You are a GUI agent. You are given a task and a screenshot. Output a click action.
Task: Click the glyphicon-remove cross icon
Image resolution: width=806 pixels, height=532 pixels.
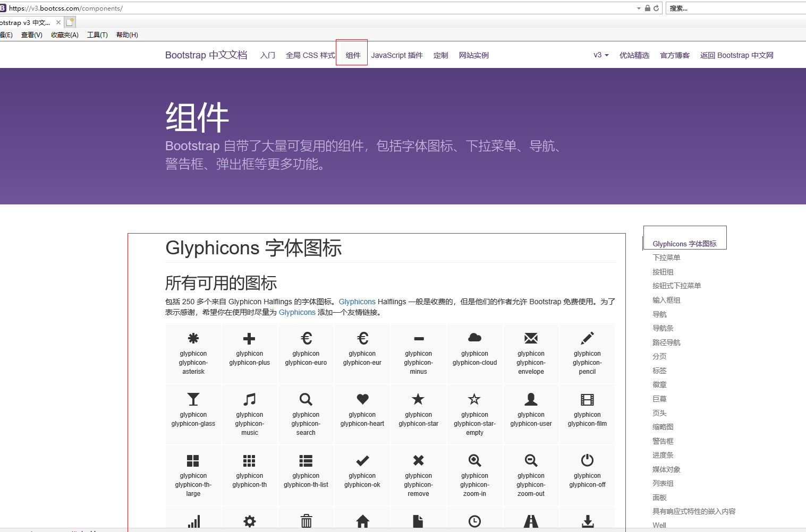[x=419, y=460]
